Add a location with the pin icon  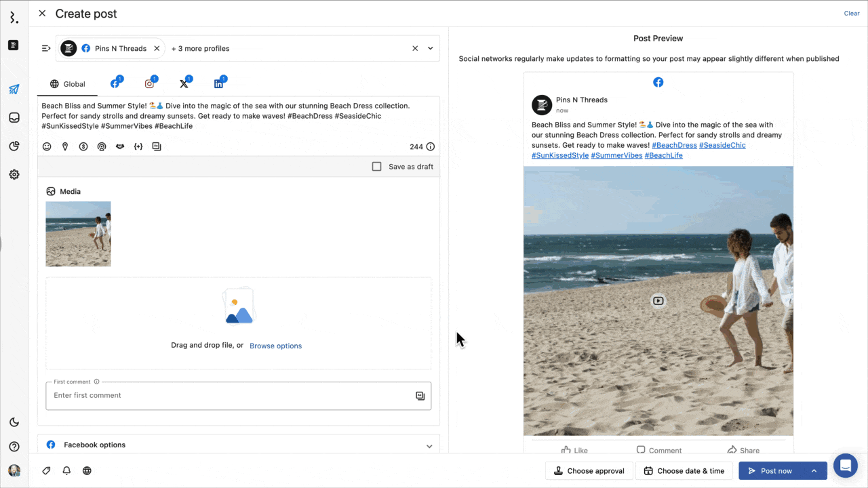tap(65, 146)
